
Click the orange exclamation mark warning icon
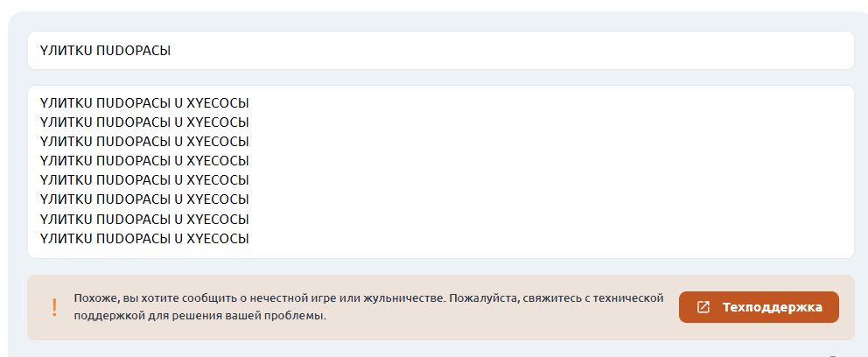point(54,307)
